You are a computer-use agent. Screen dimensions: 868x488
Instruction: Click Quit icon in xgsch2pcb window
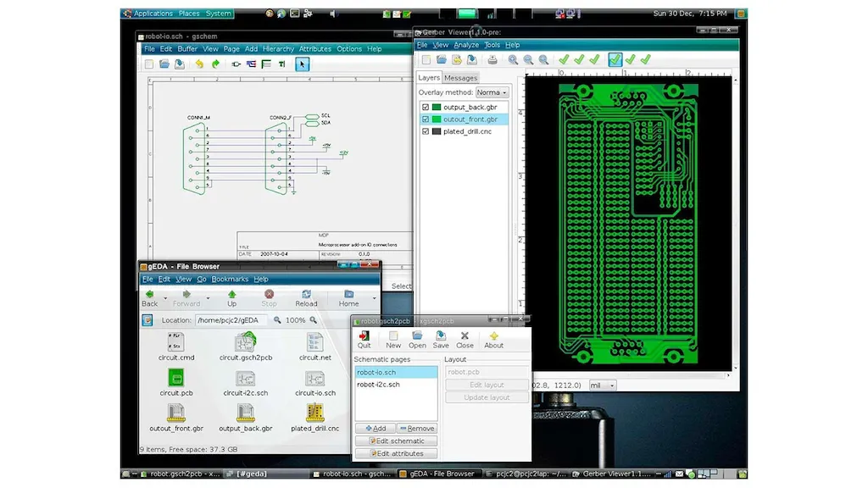364,340
